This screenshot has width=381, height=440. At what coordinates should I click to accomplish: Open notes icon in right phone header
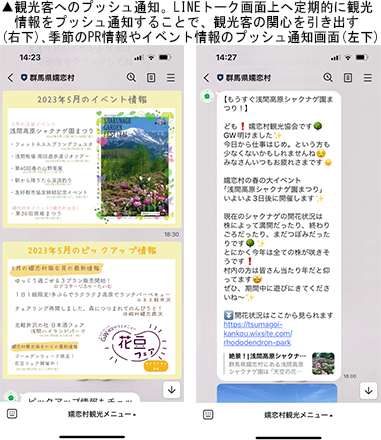[348, 78]
